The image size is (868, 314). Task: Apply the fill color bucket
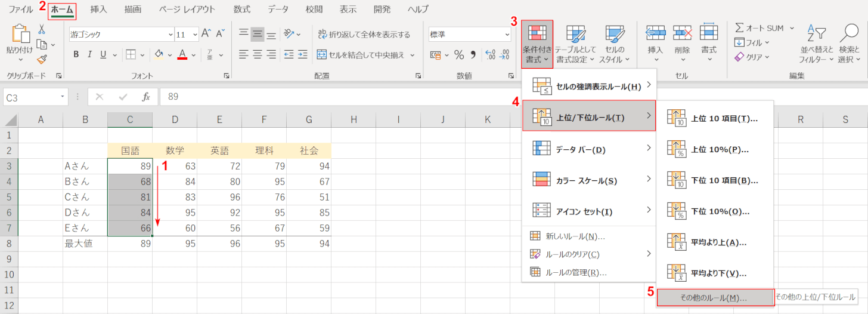159,54
